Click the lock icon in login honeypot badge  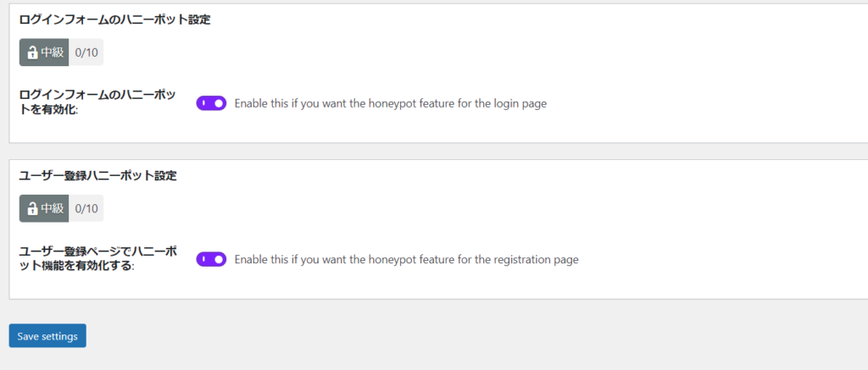coord(32,52)
